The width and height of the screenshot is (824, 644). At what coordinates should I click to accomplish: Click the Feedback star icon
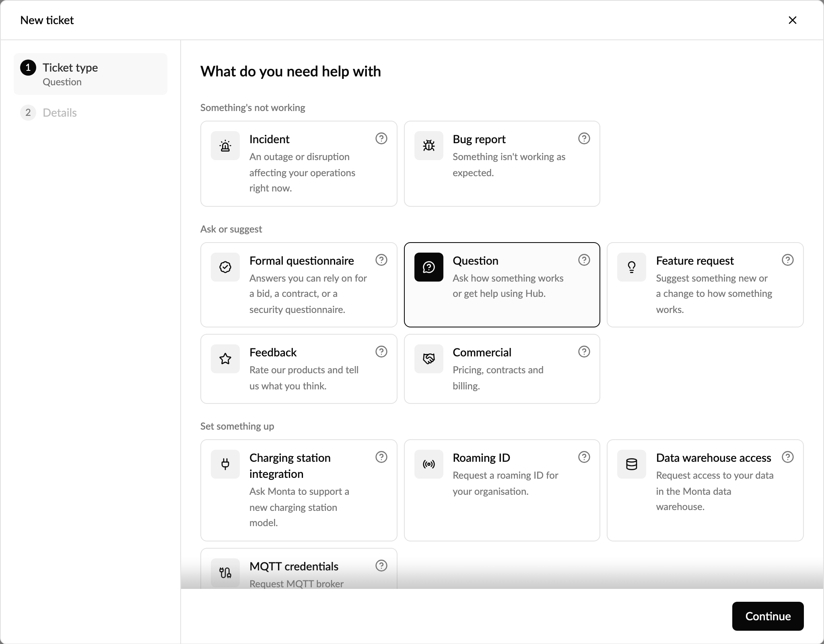pyautogui.click(x=225, y=359)
